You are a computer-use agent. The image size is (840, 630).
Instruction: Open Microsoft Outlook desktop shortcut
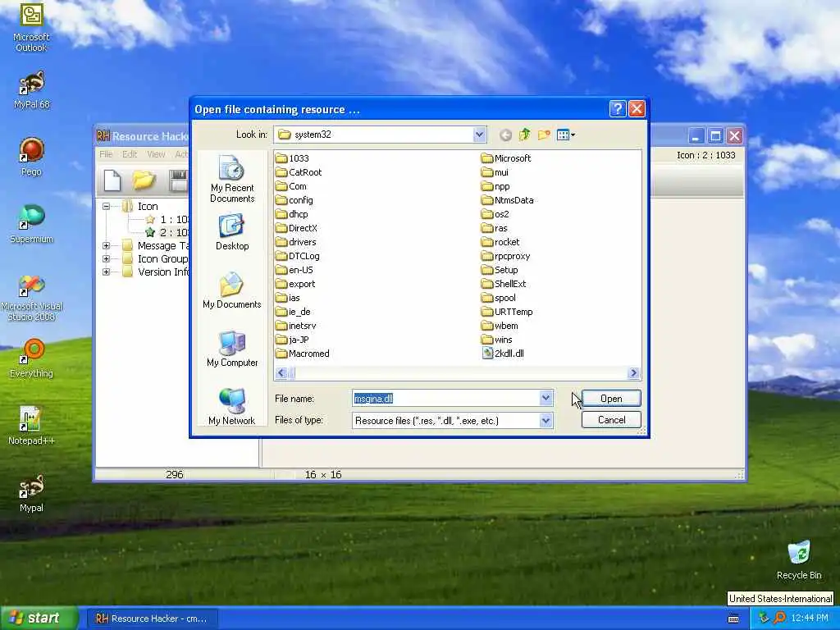click(31, 27)
